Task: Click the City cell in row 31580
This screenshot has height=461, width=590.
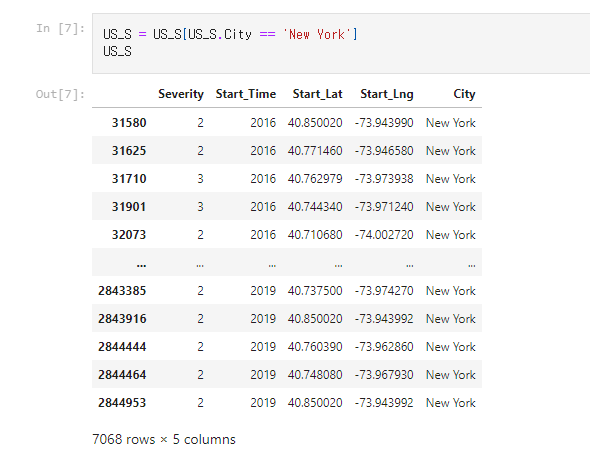Action: [x=451, y=123]
